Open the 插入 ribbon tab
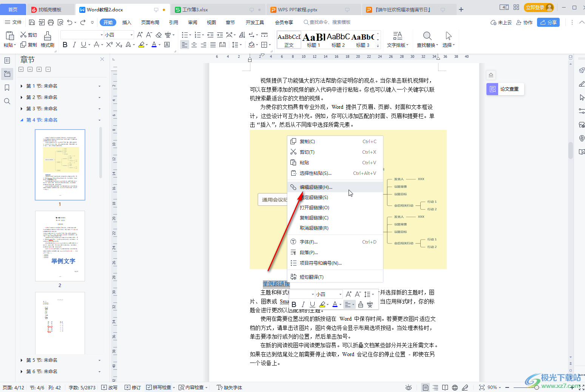The height and width of the screenshot is (392, 585). [x=127, y=22]
